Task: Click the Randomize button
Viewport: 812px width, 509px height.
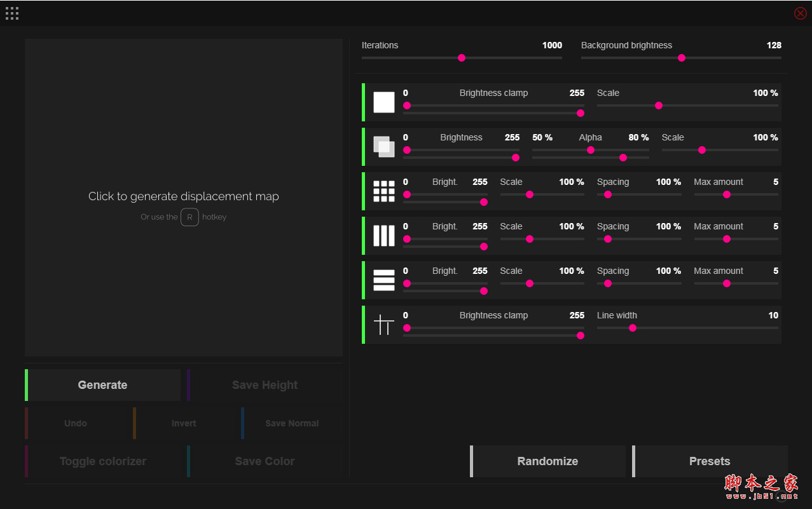Action: 547,461
